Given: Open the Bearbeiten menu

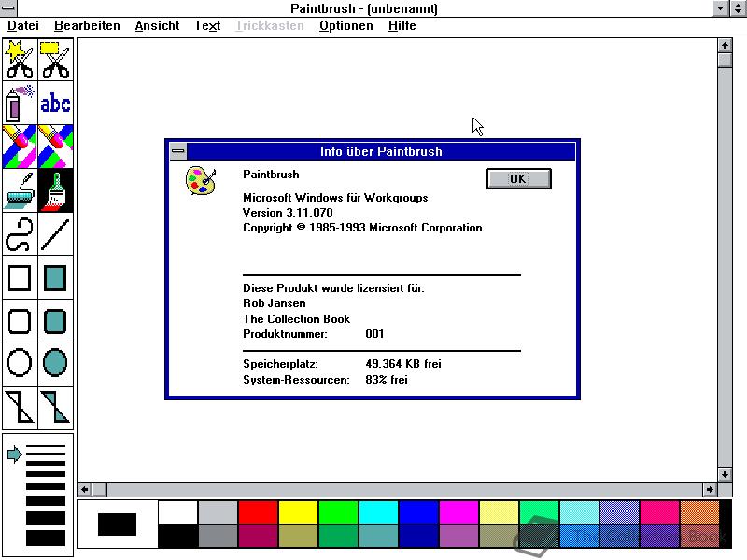Looking at the screenshot, I should pos(87,26).
